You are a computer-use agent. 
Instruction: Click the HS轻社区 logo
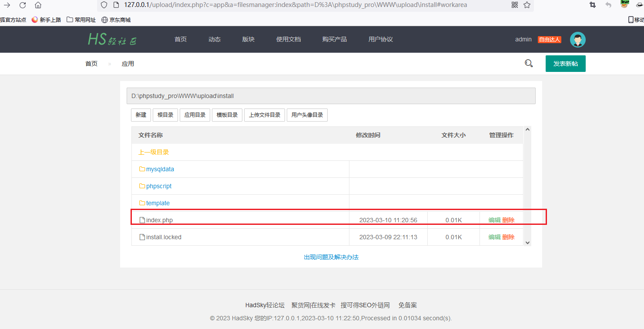tap(112, 40)
